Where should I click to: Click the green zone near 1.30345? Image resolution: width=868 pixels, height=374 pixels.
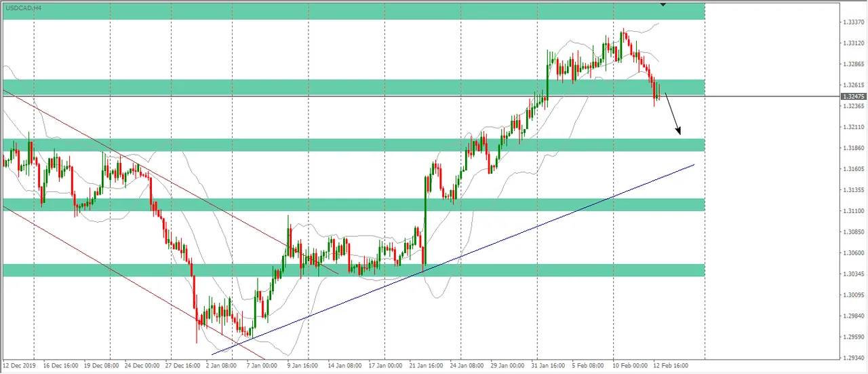[x=353, y=270]
